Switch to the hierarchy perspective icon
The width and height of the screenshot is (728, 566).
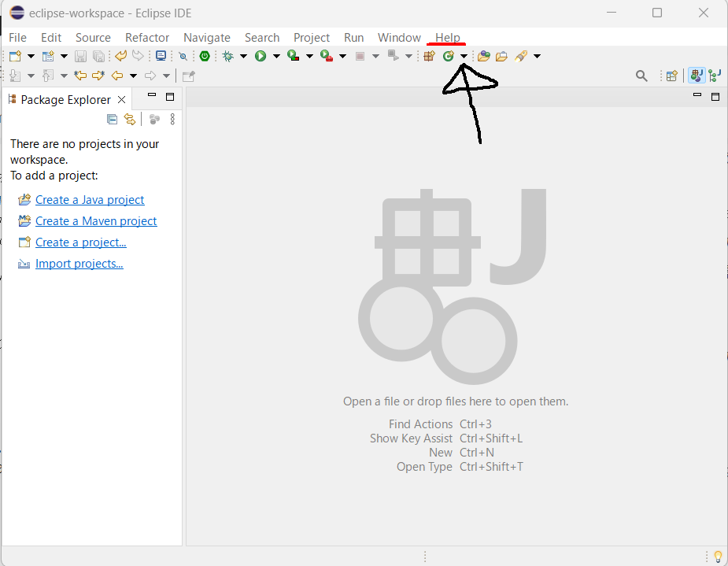point(715,76)
